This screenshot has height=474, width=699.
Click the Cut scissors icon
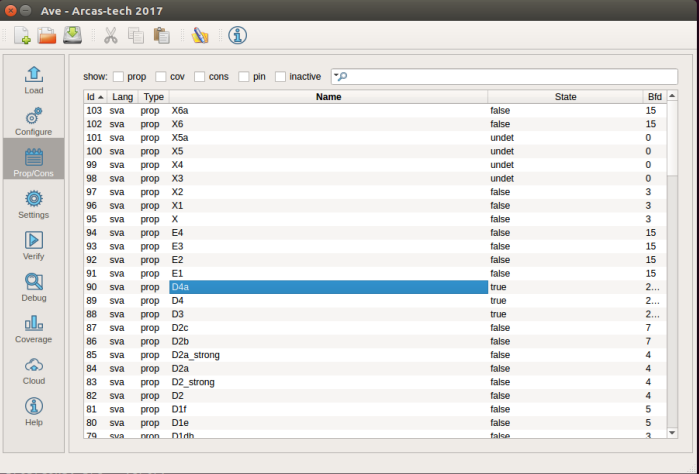pos(111,35)
